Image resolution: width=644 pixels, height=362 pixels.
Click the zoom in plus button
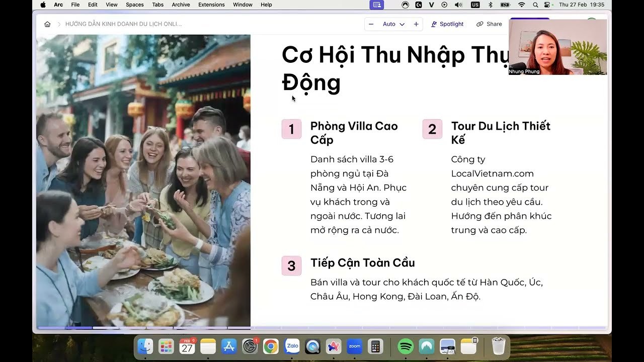click(416, 24)
